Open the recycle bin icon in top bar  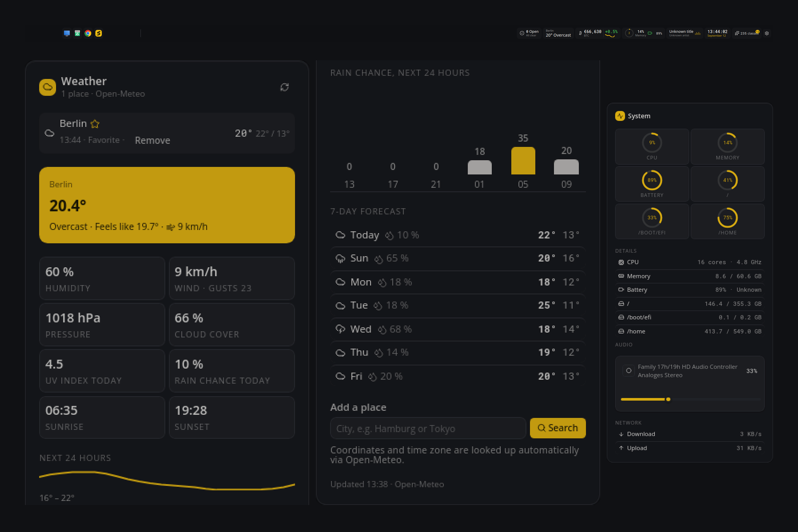coord(77,33)
